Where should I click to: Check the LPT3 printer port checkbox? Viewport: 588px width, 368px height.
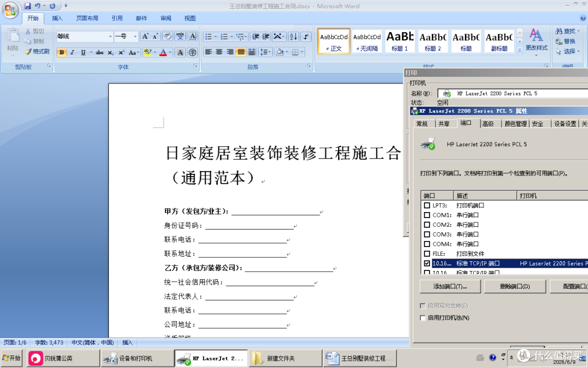[x=427, y=206]
